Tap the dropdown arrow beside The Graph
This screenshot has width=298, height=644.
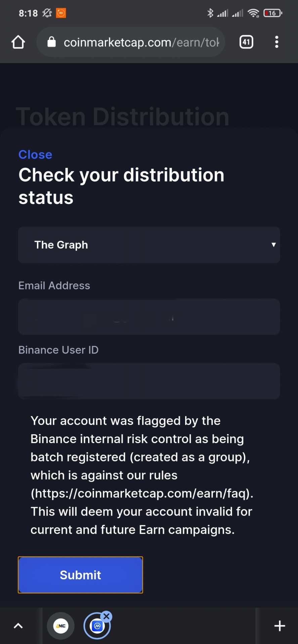point(273,245)
